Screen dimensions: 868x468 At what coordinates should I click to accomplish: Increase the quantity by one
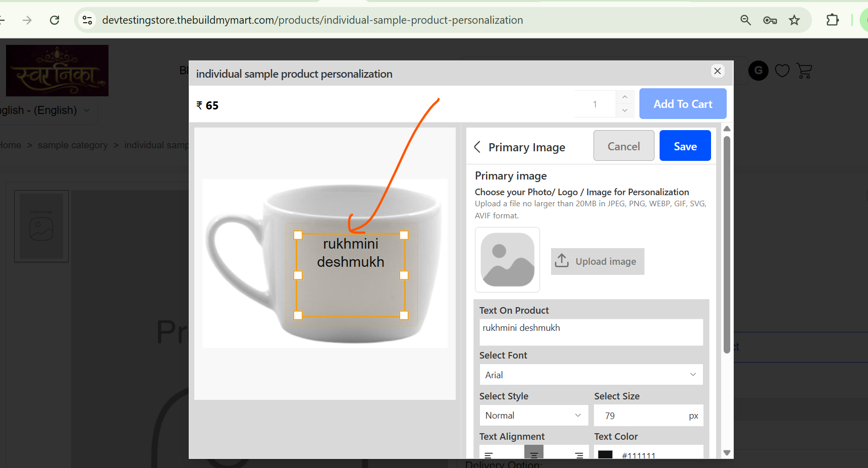coord(625,97)
